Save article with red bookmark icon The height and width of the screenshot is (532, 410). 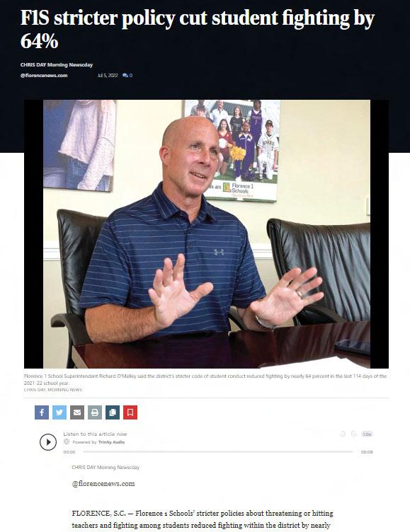pos(130,412)
